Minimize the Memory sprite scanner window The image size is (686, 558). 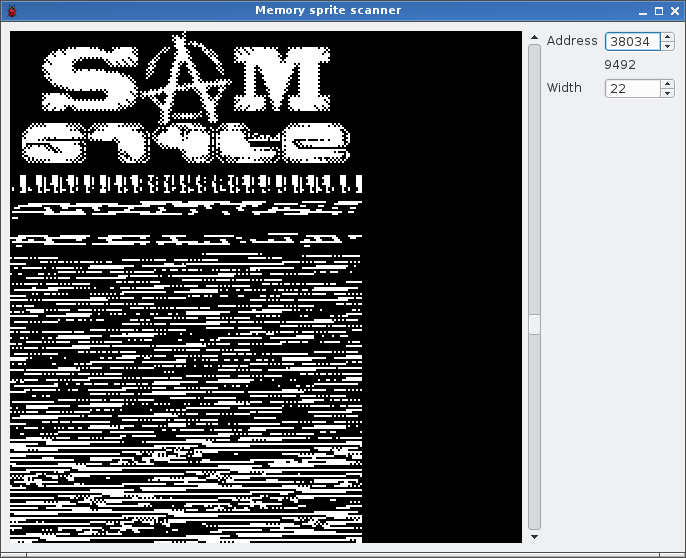click(642, 10)
